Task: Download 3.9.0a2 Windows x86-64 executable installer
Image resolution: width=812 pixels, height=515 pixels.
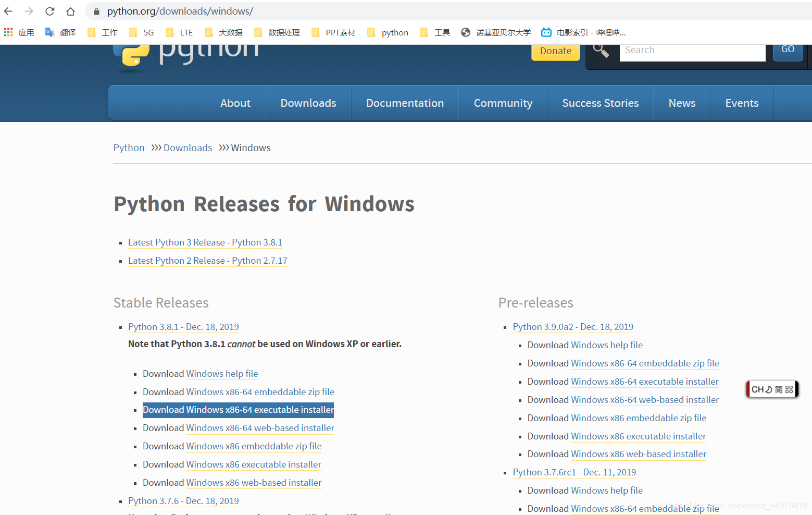Action: point(645,382)
